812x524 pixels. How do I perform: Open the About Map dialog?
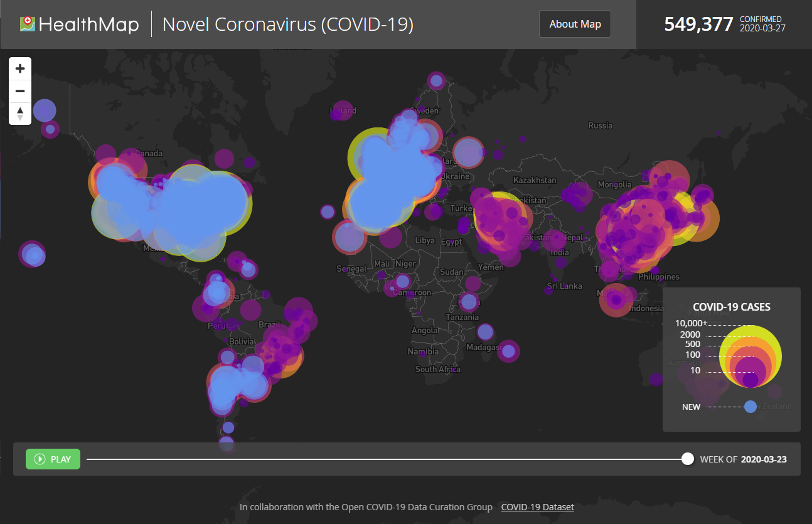575,24
